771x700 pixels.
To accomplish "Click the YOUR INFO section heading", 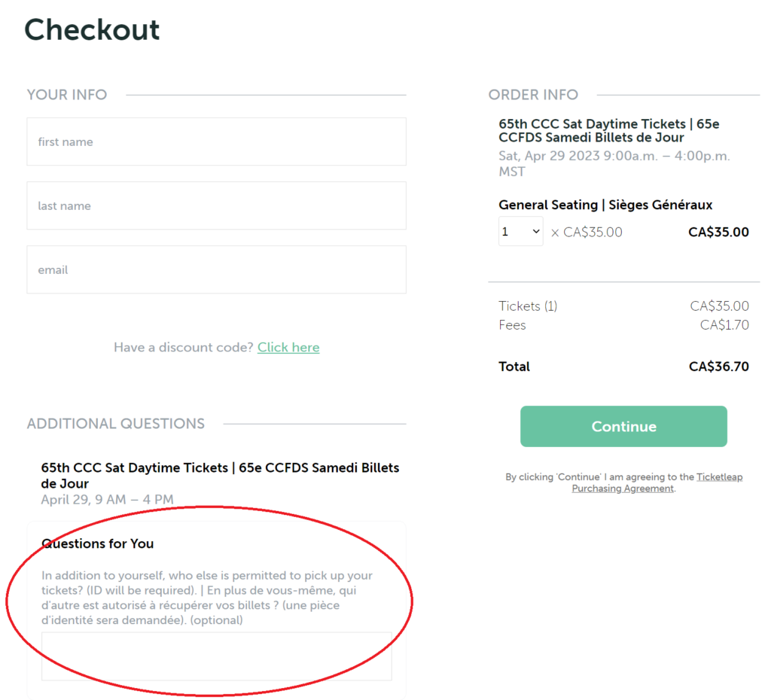I will 67,95.
